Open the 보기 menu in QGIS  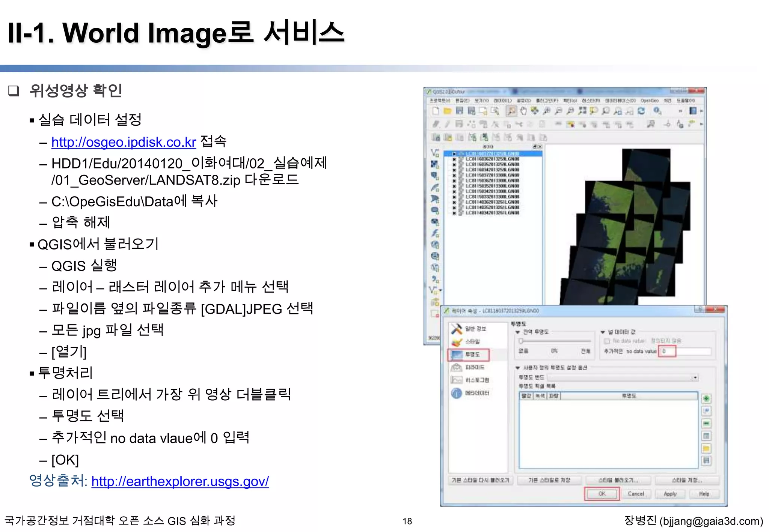click(x=482, y=101)
